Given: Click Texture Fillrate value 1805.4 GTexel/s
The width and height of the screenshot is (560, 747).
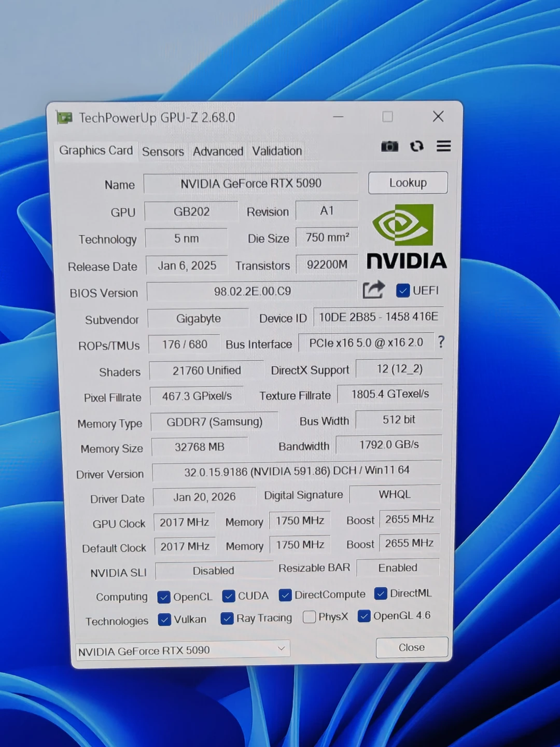Looking at the screenshot, I should 390,394.
